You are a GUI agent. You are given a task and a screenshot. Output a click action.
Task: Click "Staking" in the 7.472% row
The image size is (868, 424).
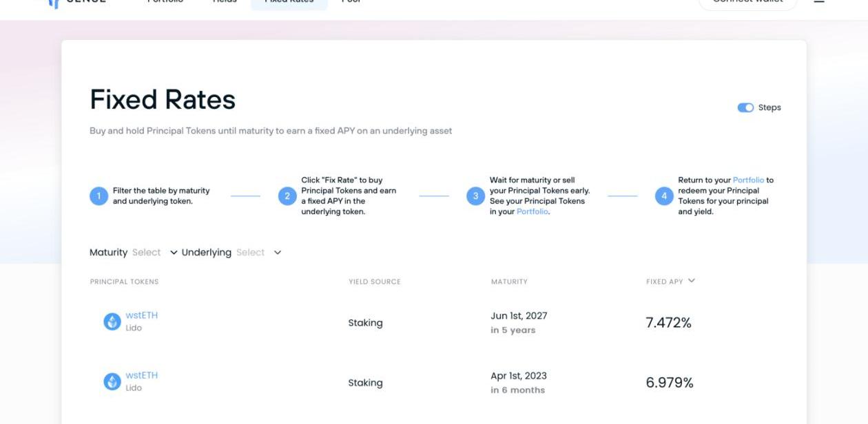pyautogui.click(x=365, y=323)
